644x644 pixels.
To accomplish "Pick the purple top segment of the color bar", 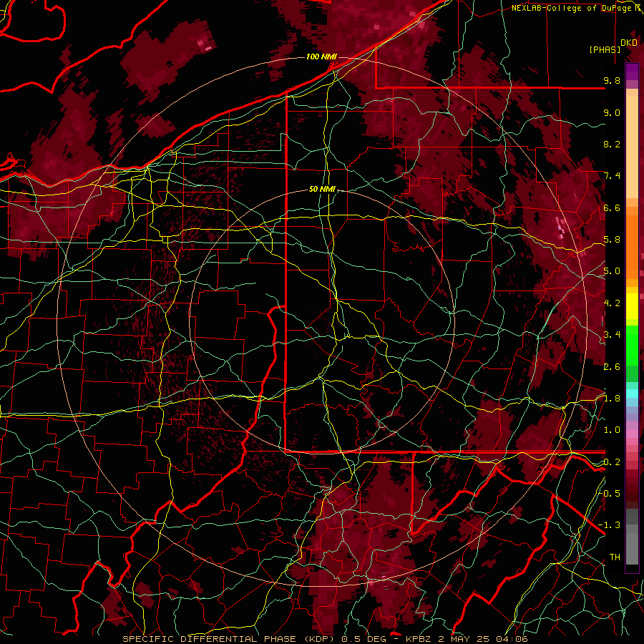I will pos(632,72).
